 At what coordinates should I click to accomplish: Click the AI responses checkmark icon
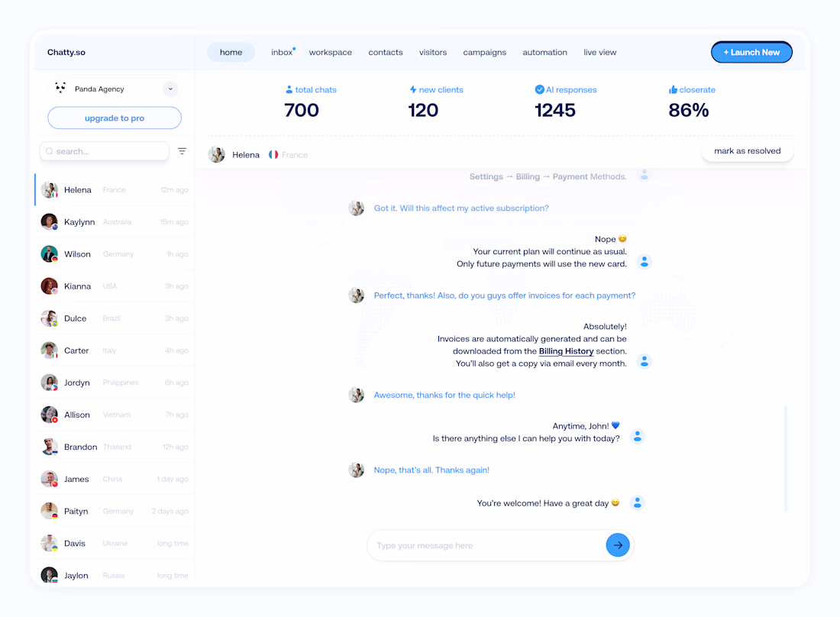coord(539,89)
